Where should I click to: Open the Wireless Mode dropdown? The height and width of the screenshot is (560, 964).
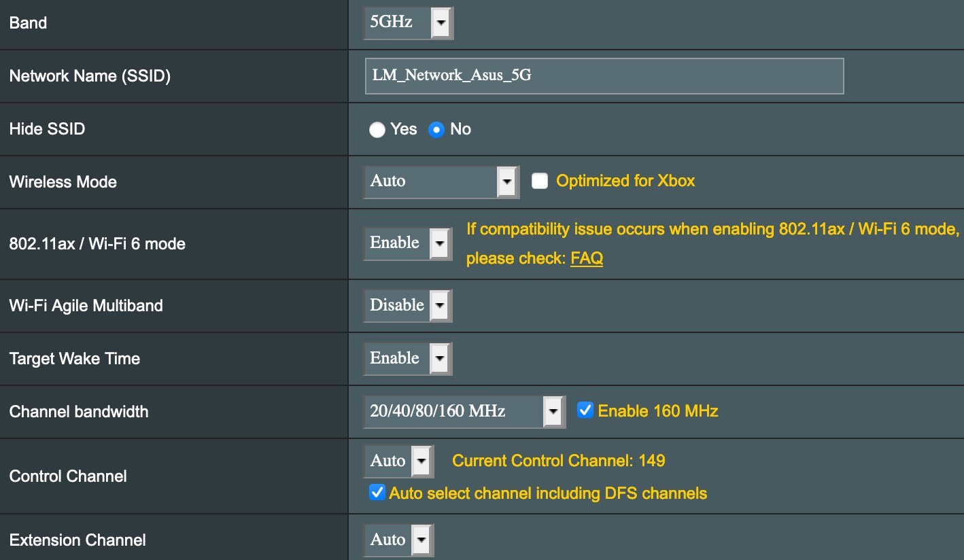440,181
